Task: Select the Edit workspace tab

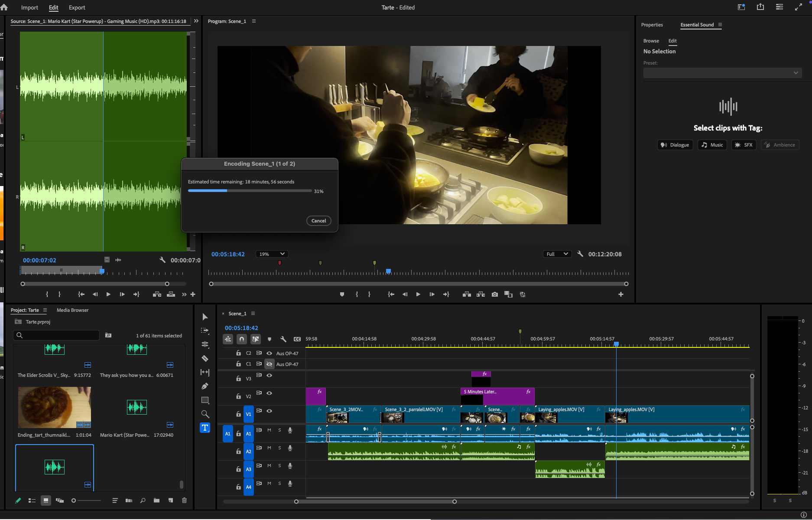Action: [53, 7]
